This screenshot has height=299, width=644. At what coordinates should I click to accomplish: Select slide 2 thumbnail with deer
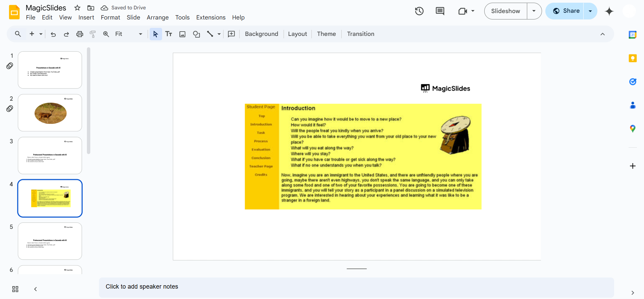pyautogui.click(x=50, y=113)
